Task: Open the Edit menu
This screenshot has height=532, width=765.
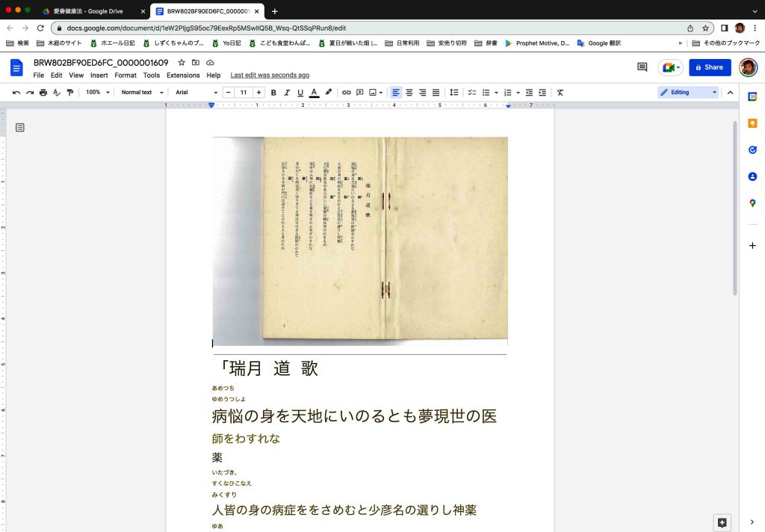Action: pyautogui.click(x=57, y=75)
